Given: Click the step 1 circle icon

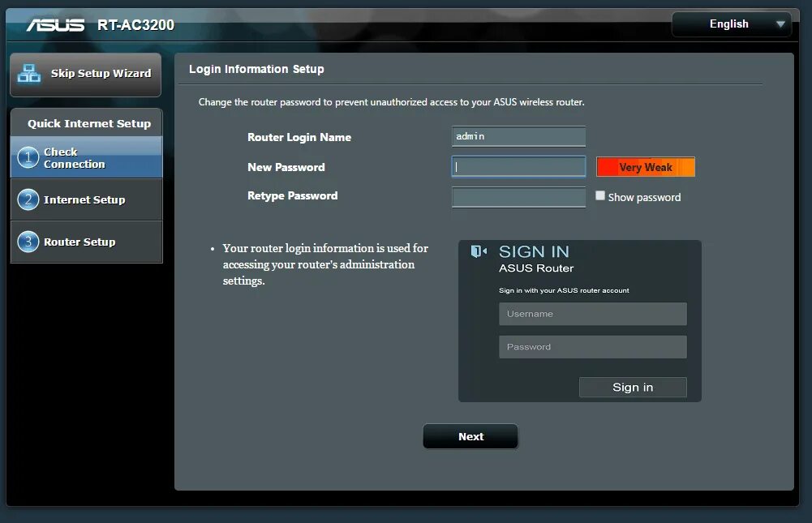Looking at the screenshot, I should tap(28, 157).
